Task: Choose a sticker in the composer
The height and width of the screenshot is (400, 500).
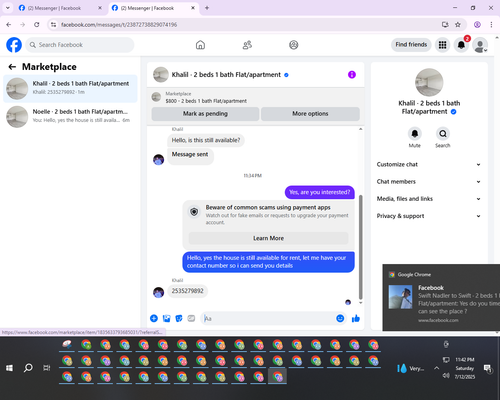Action: [x=179, y=318]
